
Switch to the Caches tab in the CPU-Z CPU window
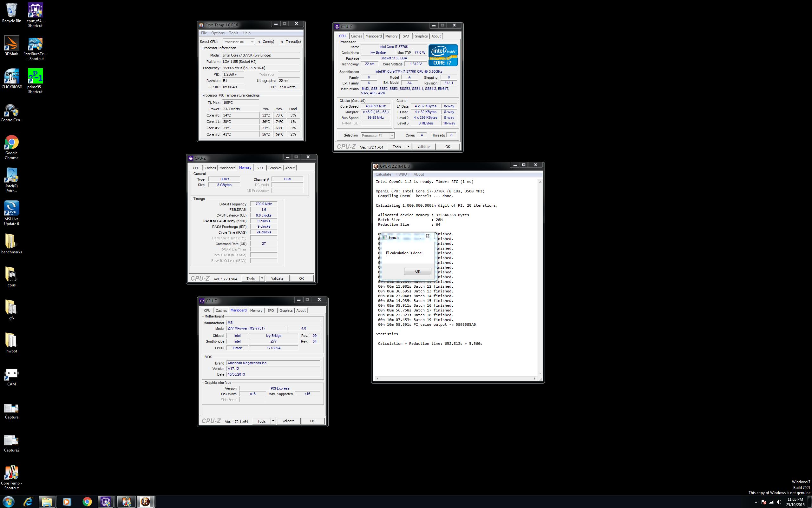tap(356, 36)
